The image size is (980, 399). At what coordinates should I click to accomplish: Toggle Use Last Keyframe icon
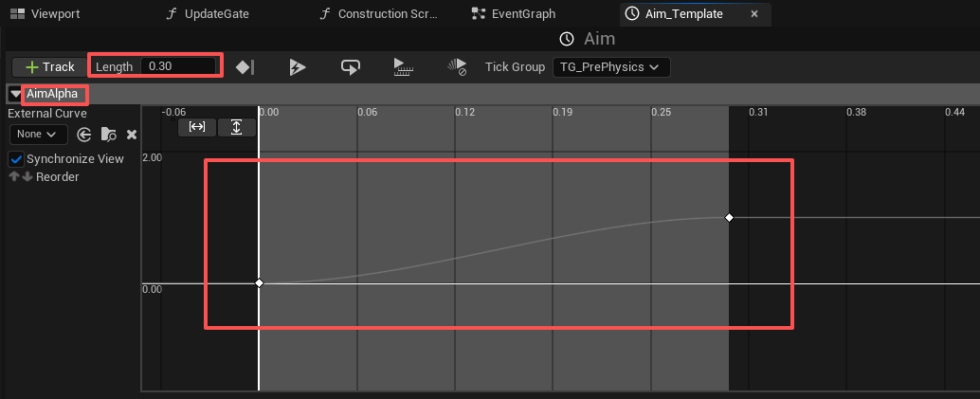245,67
